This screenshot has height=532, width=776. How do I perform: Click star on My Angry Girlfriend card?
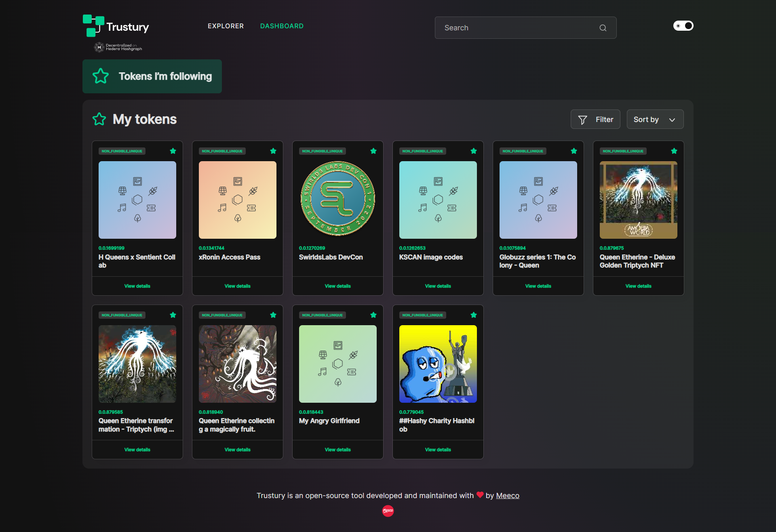tap(373, 315)
